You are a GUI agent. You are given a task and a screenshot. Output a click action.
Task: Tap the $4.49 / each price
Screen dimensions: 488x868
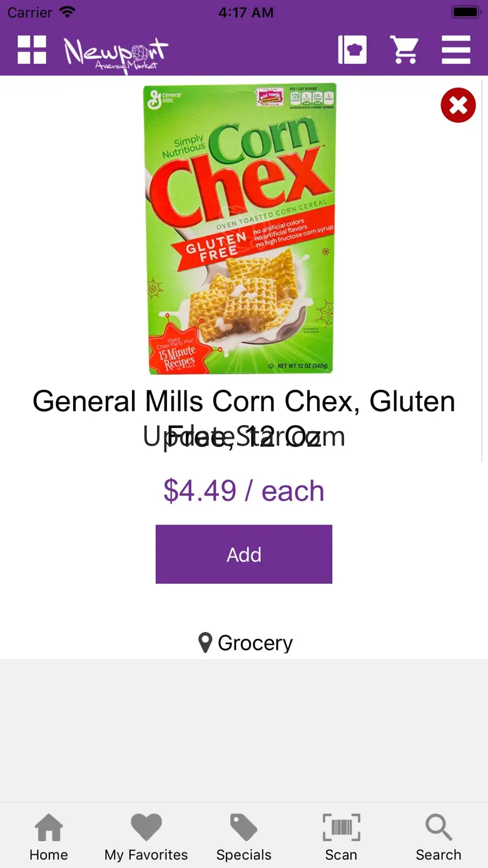[x=244, y=491]
